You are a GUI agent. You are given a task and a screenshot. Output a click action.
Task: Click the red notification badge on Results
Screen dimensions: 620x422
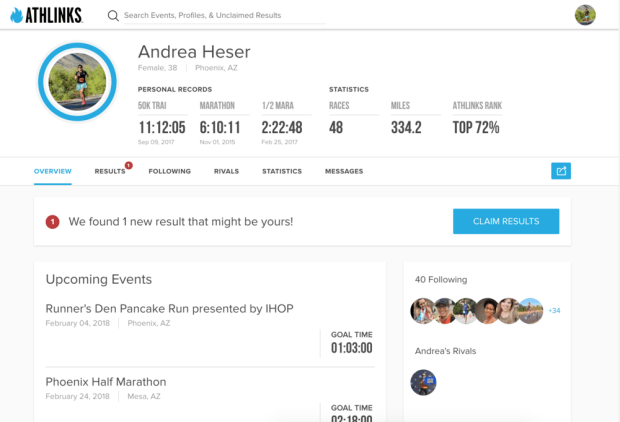click(129, 165)
